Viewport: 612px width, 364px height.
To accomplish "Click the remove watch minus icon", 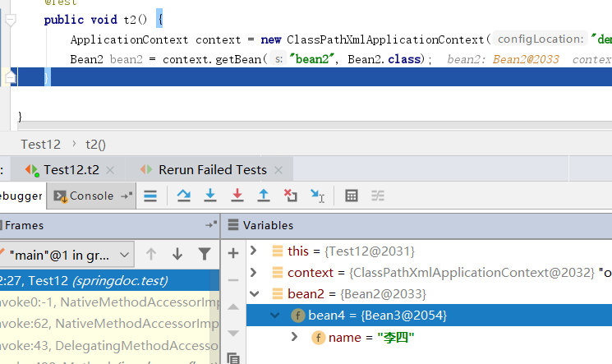I will (233, 280).
